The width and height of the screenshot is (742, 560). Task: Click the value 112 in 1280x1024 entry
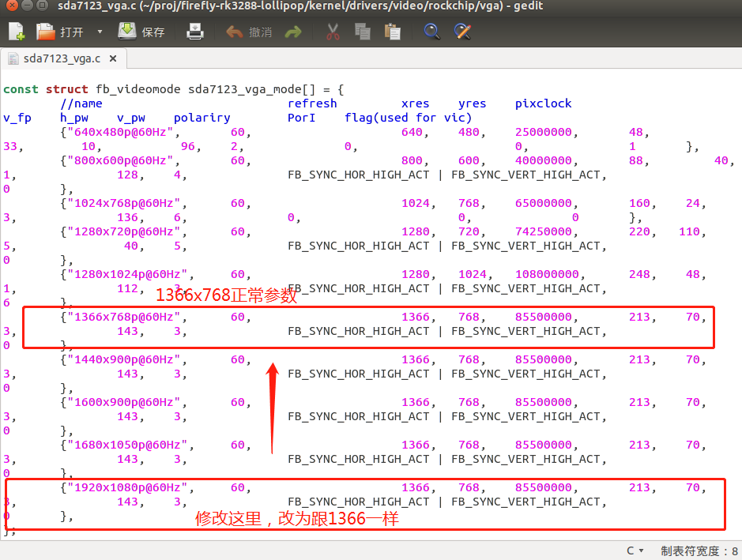128,288
